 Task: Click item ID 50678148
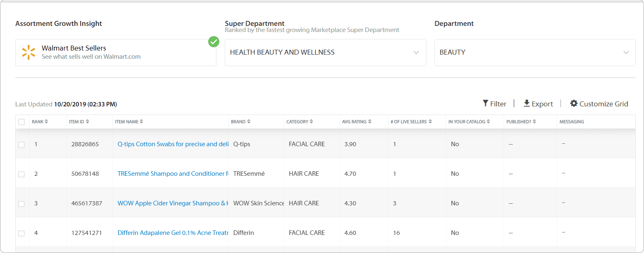point(85,174)
